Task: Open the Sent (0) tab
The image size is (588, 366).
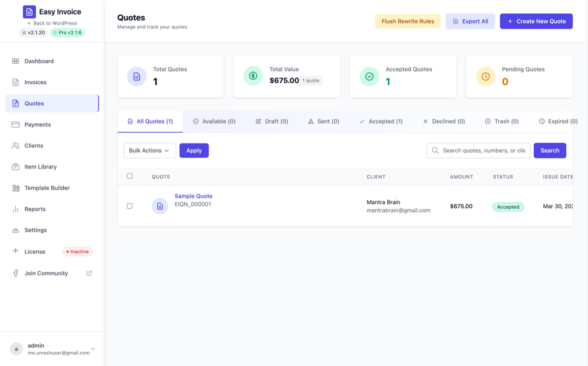Action: (x=323, y=122)
